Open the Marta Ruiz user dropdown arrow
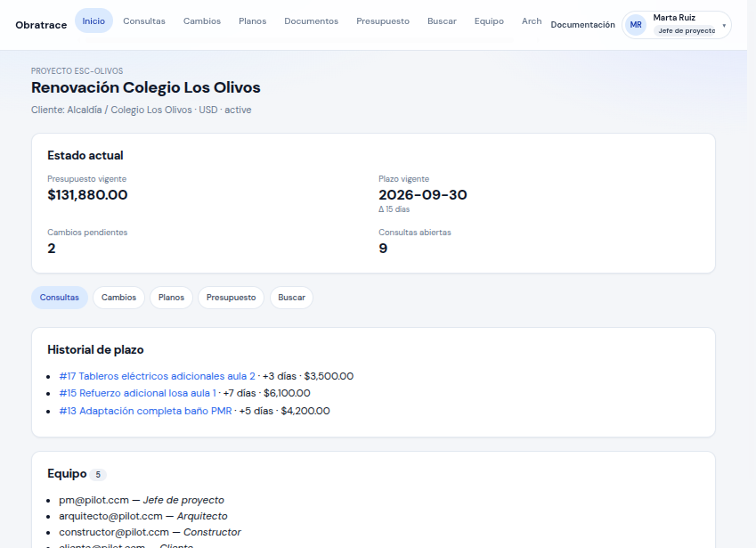This screenshot has width=756, height=548. tap(724, 26)
